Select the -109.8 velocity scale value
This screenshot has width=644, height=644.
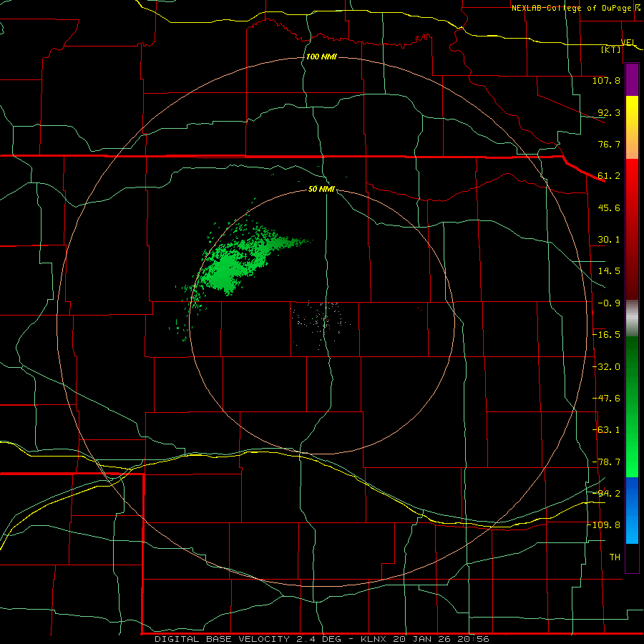(x=604, y=525)
